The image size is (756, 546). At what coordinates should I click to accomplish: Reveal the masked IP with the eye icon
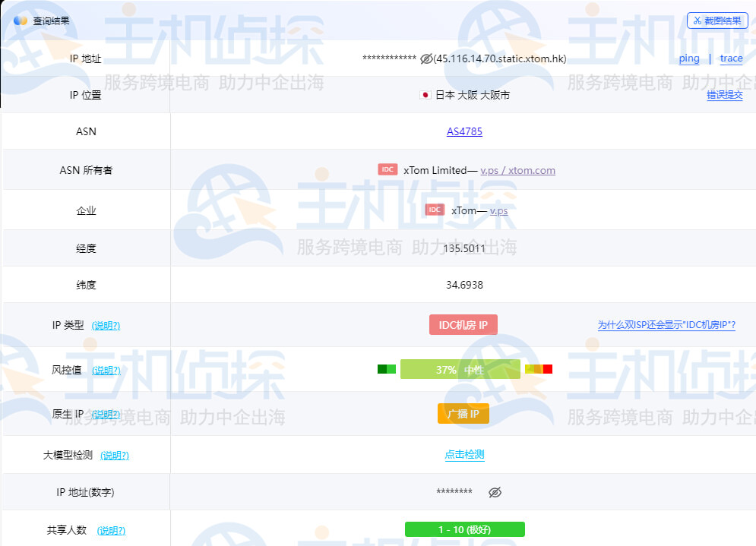pos(425,58)
